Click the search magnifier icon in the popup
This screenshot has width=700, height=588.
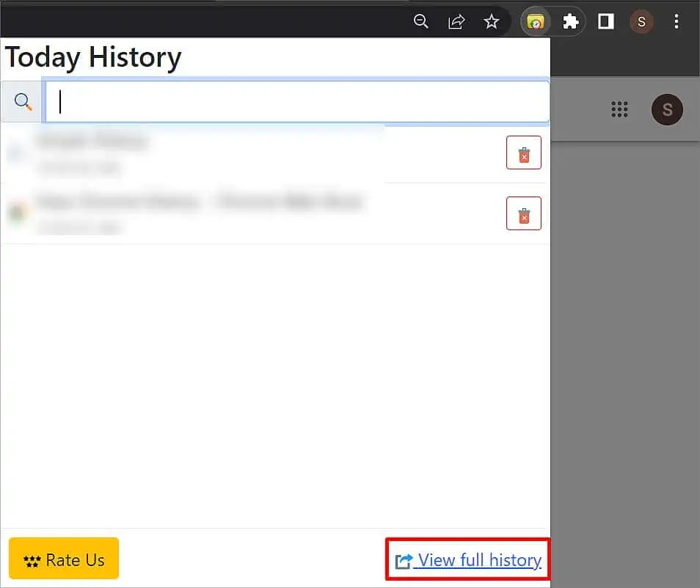pyautogui.click(x=22, y=101)
